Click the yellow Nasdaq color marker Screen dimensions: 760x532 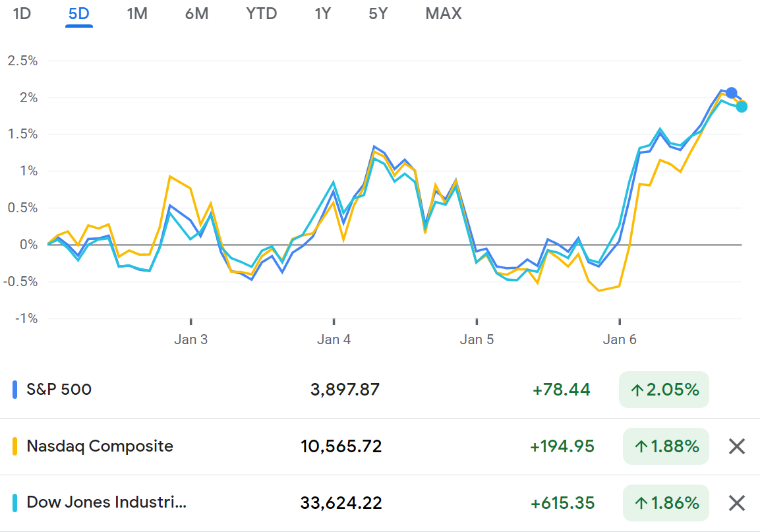15,446
